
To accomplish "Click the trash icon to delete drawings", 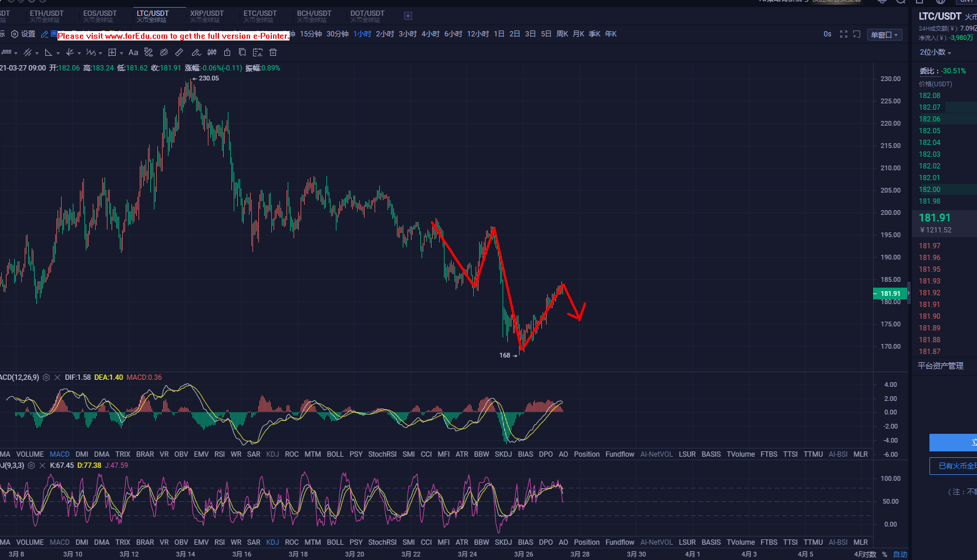I will coord(273,52).
